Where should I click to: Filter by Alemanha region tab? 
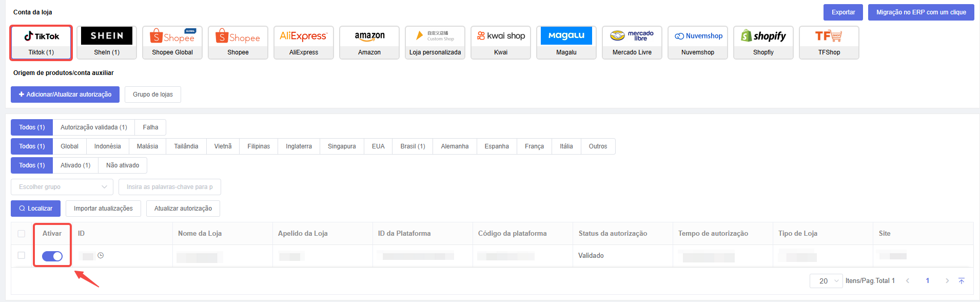coord(455,146)
